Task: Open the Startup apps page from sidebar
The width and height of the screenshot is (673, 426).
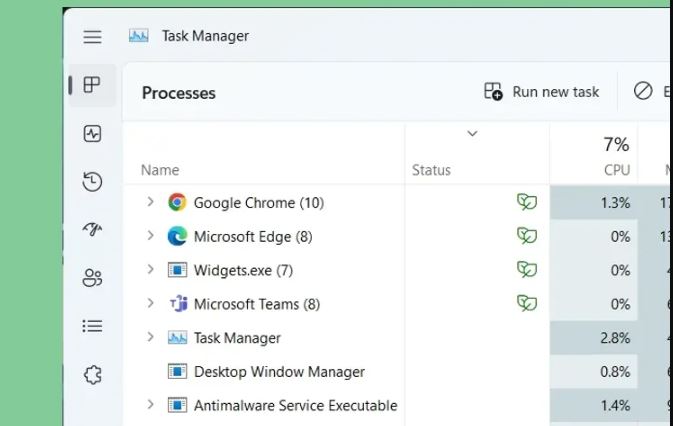Action: [92, 230]
